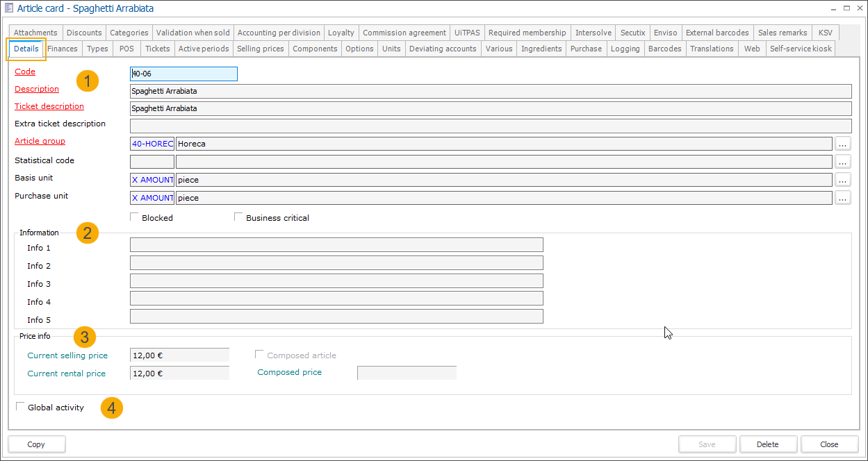
Task: Open the Attachments tab
Action: 35,33
